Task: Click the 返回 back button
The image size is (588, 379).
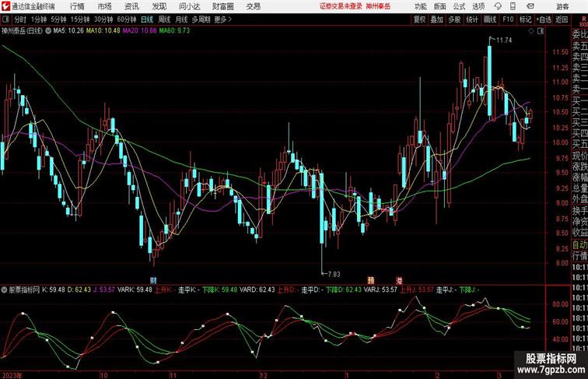Action: tap(562, 19)
